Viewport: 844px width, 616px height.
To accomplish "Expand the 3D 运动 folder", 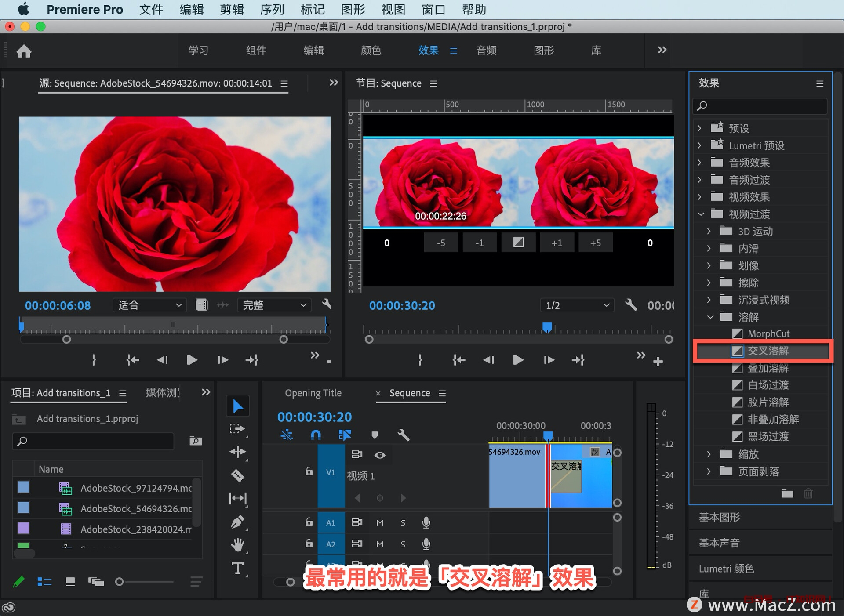I will click(709, 231).
